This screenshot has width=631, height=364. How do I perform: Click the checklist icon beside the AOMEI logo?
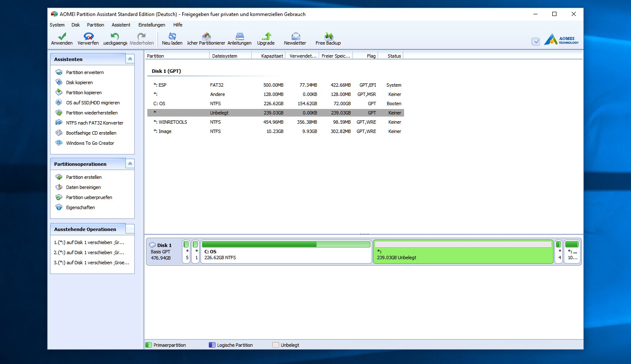point(535,41)
